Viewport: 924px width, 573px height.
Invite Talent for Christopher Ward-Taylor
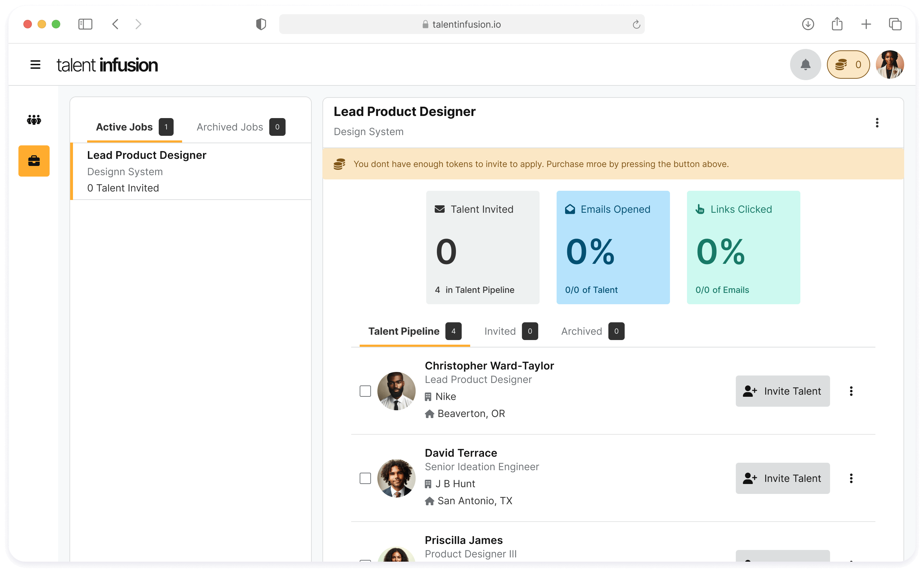[x=782, y=391]
